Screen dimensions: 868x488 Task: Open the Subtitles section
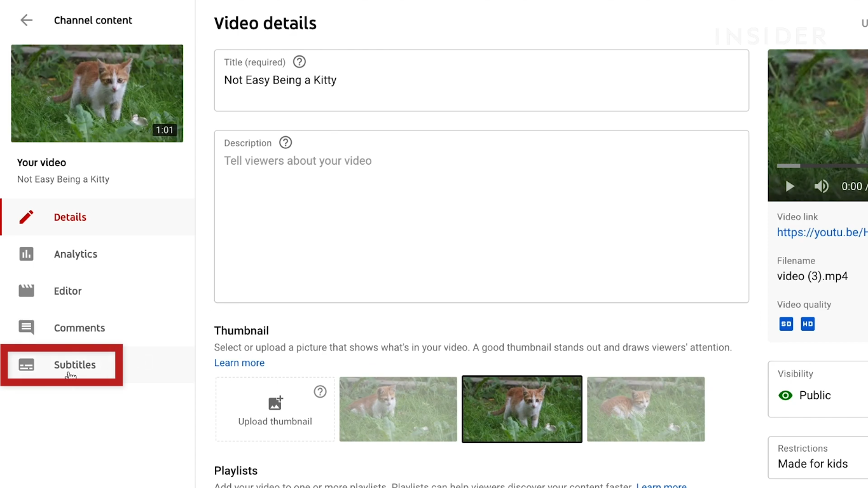pyautogui.click(x=98, y=365)
